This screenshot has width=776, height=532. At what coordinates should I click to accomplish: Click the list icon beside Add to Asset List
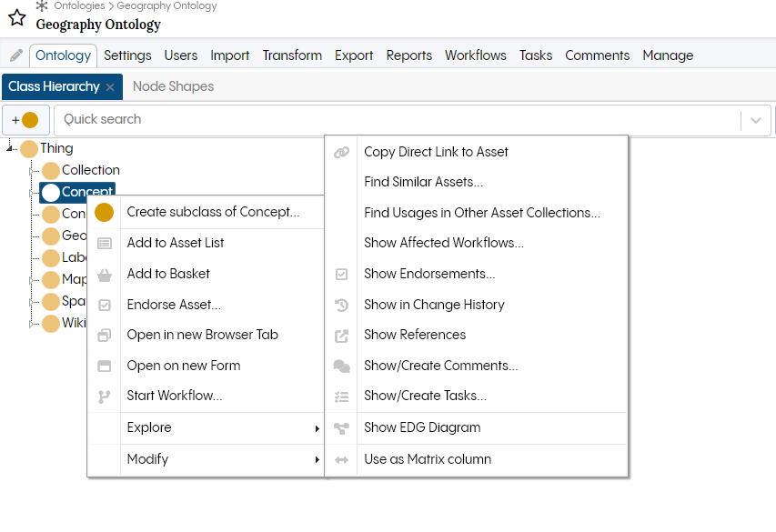pyautogui.click(x=105, y=242)
